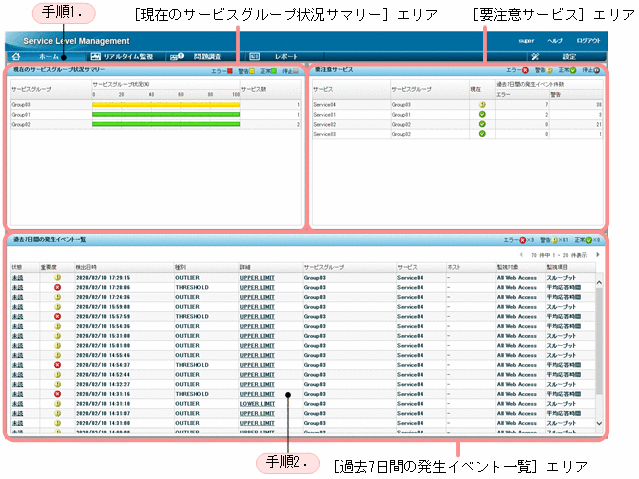Open LOWER LIMIT detail for 14:31:10 event
This screenshot has height=479, width=639.
tap(257, 404)
